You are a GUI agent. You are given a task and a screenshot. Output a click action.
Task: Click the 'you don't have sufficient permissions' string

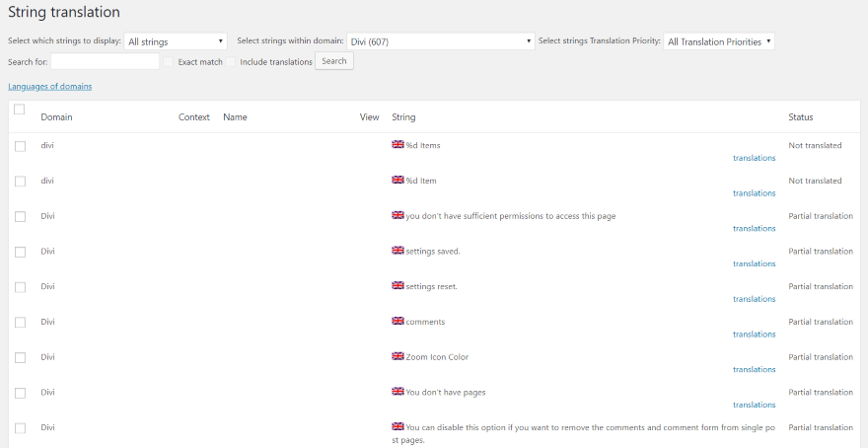510,216
